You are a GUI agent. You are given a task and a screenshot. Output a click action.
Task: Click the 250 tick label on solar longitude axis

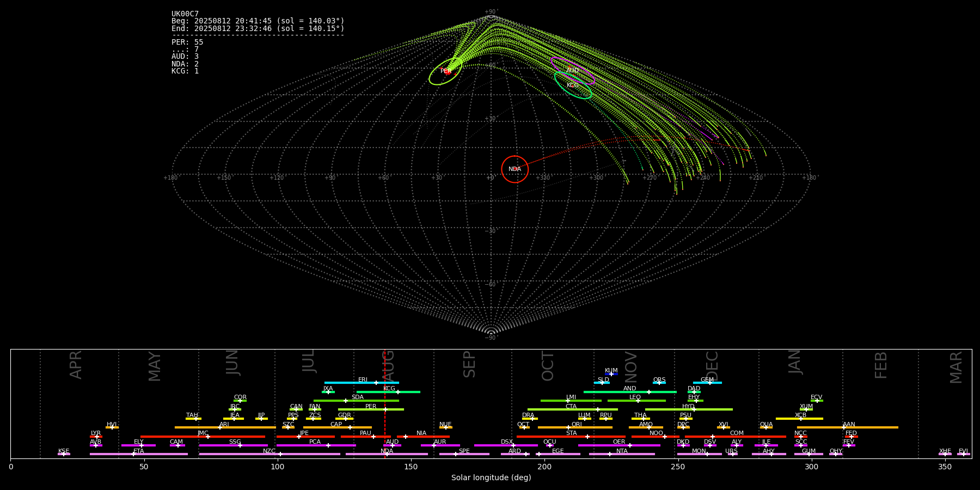(678, 467)
